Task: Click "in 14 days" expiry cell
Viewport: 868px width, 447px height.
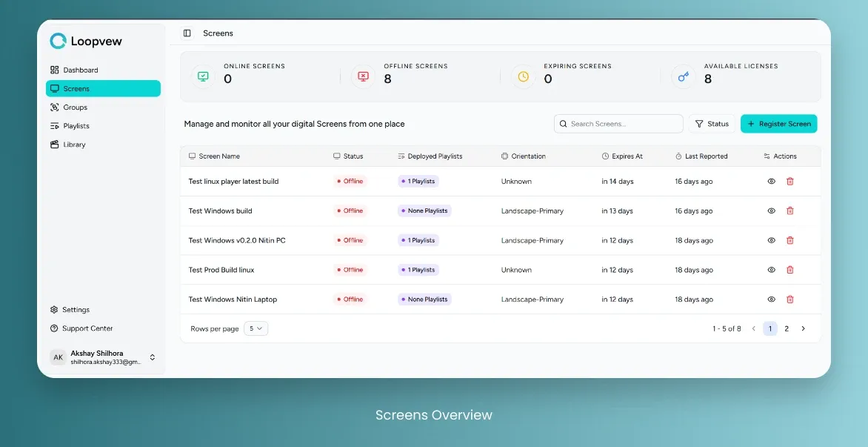Action: (617, 181)
